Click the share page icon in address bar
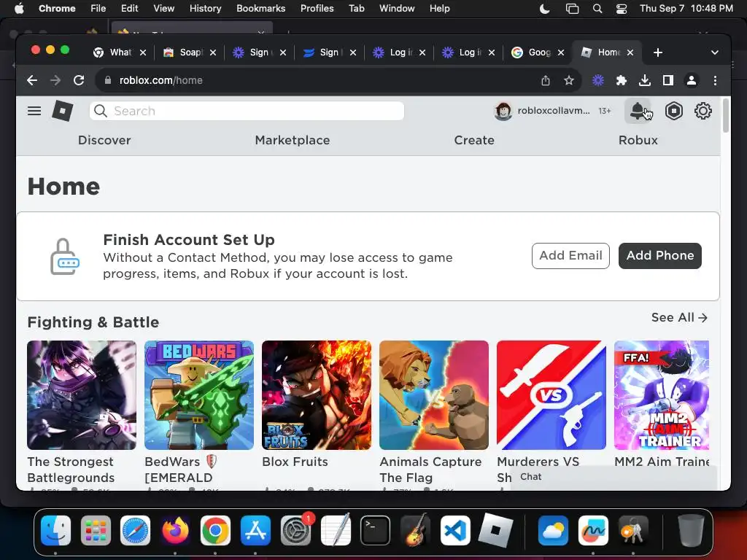Screen dimensions: 747x560 pos(546,80)
